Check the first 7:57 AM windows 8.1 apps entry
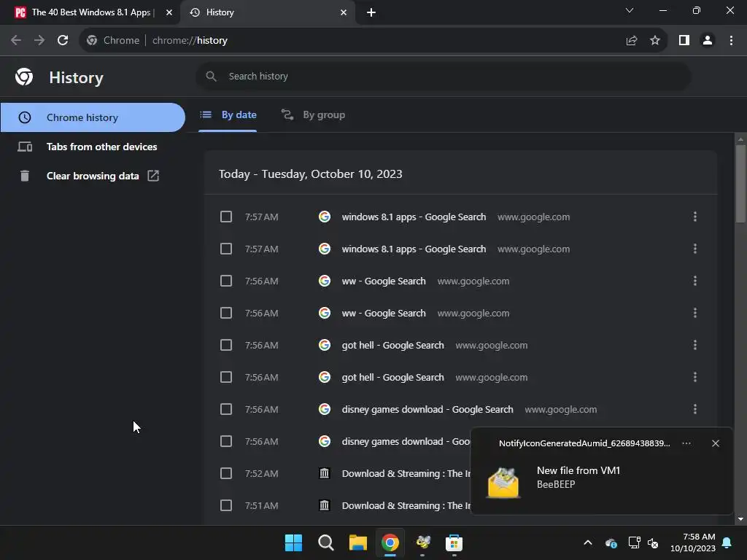The width and height of the screenshot is (747, 560). click(x=226, y=217)
